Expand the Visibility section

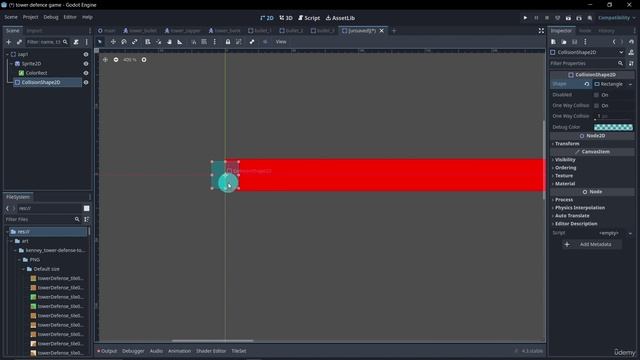pyautogui.click(x=565, y=160)
